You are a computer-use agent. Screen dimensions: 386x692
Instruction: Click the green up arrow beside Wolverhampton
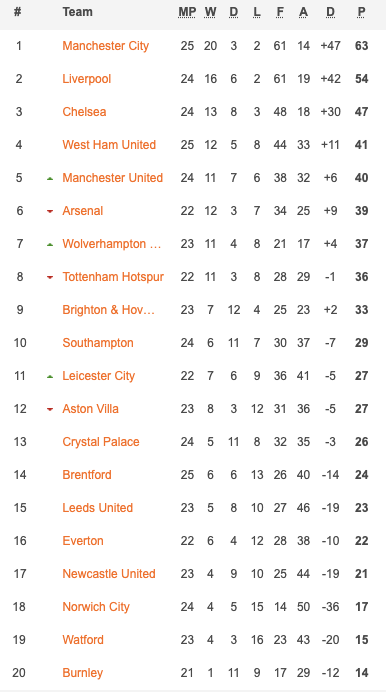(50, 244)
